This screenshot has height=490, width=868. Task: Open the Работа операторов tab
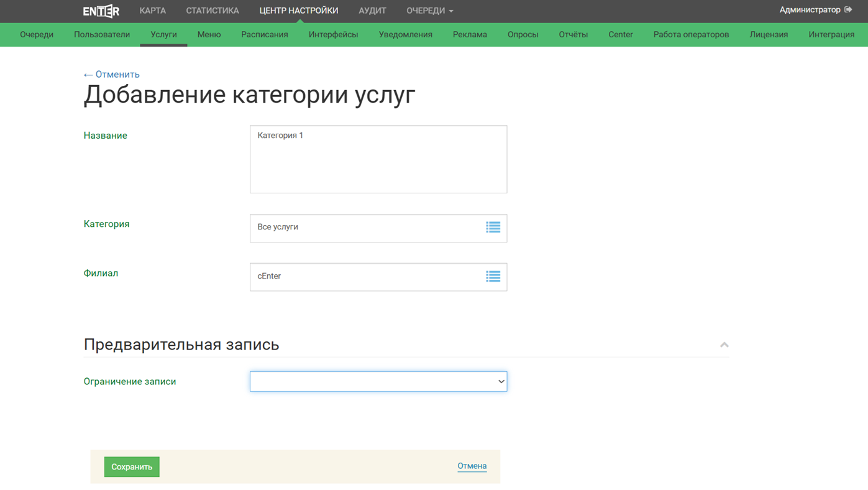pos(691,35)
